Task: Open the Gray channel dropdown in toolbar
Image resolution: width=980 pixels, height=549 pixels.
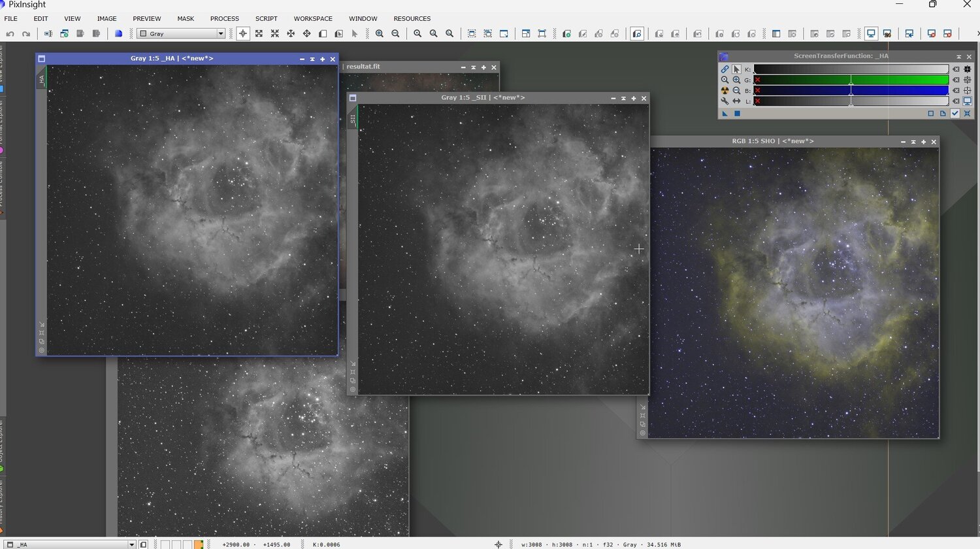Action: pyautogui.click(x=221, y=34)
